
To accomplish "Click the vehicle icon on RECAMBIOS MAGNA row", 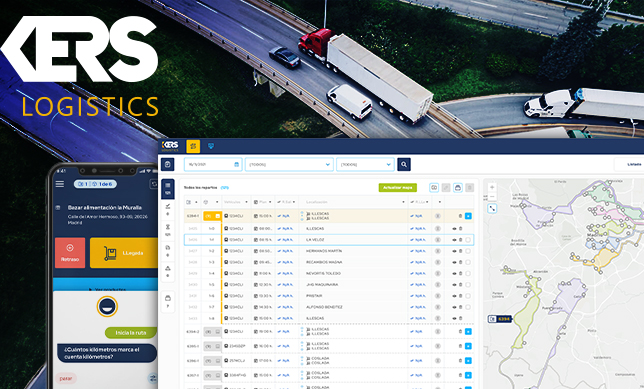I will click(226, 262).
